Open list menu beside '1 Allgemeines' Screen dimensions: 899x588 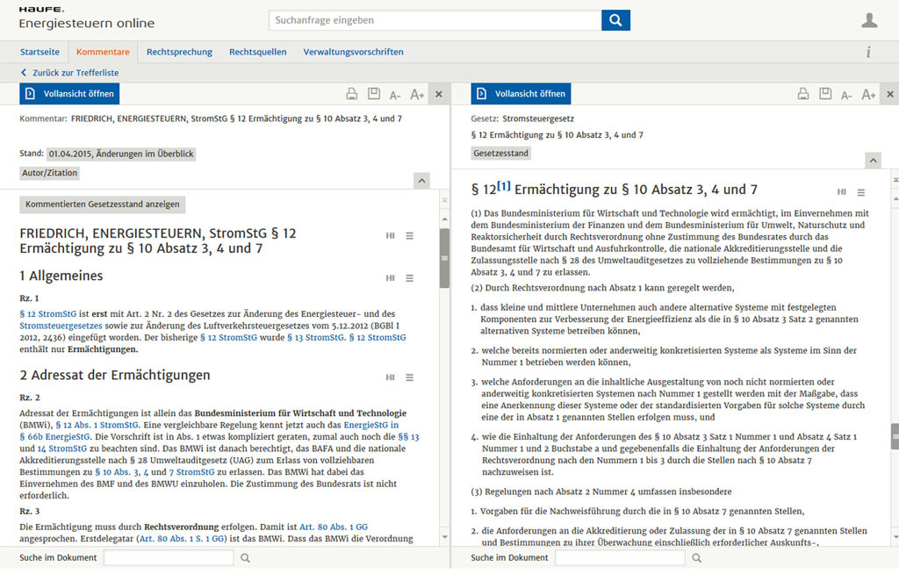[409, 278]
